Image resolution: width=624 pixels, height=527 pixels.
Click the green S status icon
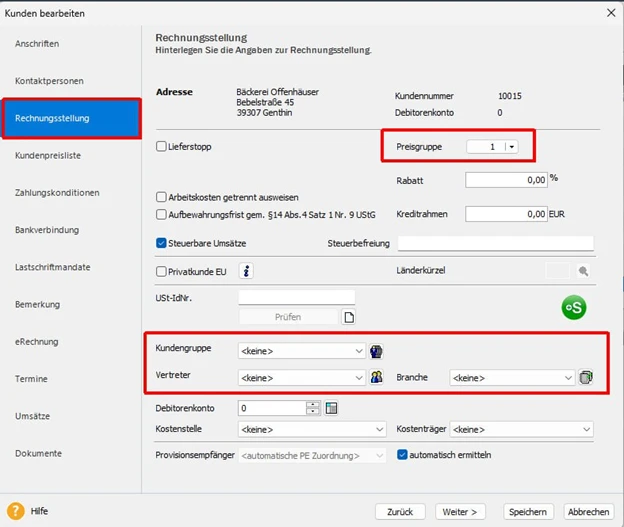tap(574, 307)
